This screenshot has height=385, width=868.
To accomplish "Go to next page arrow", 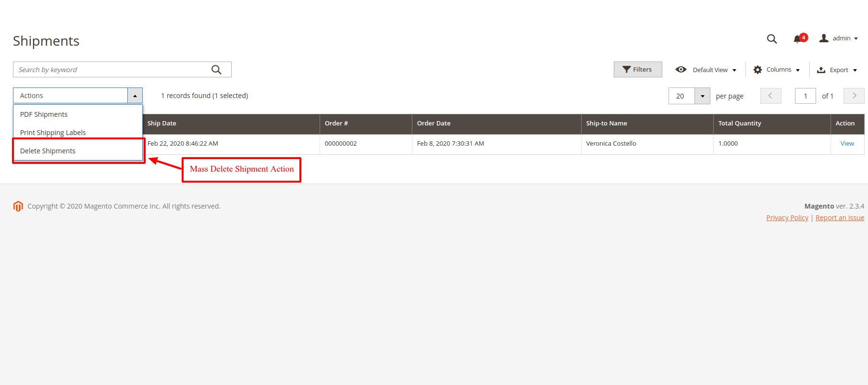I will tap(854, 96).
